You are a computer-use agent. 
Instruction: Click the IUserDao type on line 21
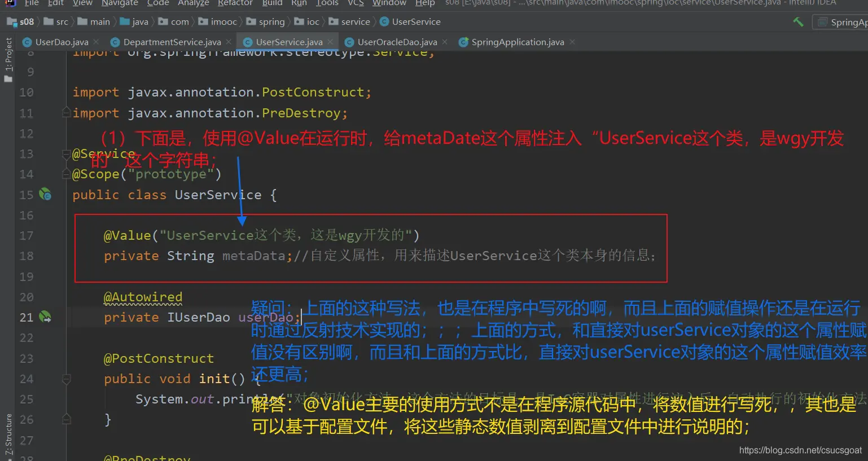coord(199,318)
